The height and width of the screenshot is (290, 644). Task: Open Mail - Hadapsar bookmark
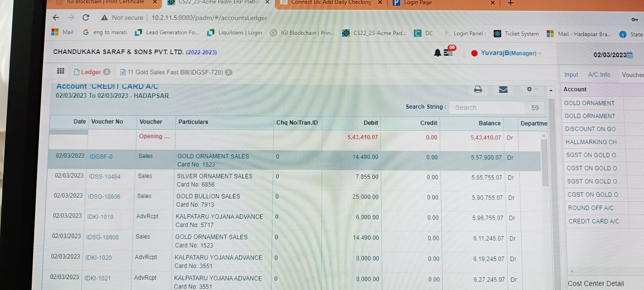click(579, 34)
